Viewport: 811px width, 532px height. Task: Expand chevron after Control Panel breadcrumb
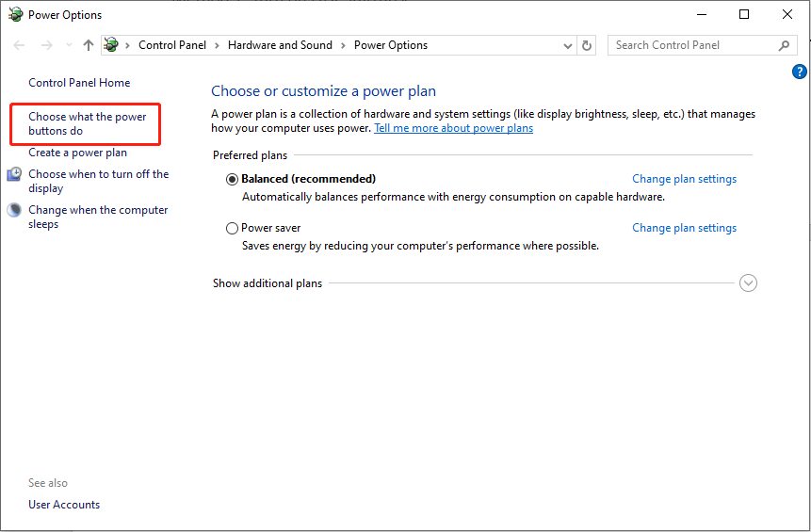pos(217,45)
